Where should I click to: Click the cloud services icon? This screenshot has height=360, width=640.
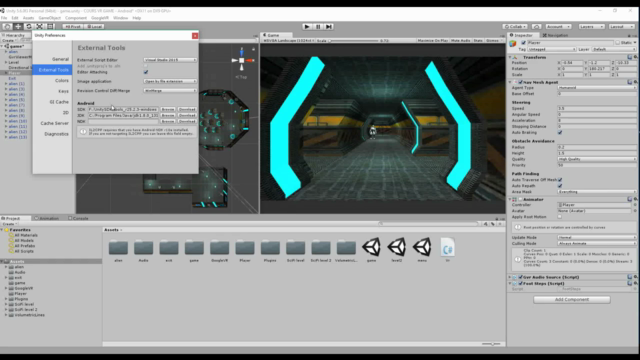coord(536,27)
